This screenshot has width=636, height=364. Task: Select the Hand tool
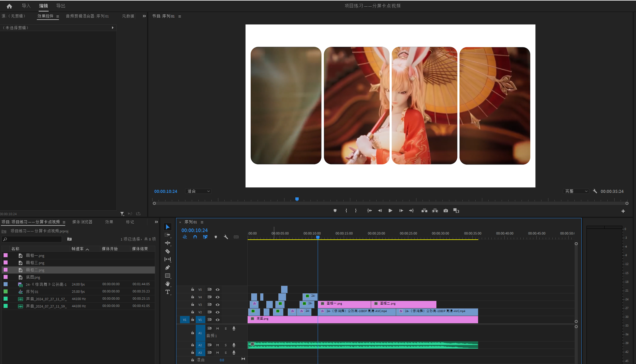tap(168, 284)
